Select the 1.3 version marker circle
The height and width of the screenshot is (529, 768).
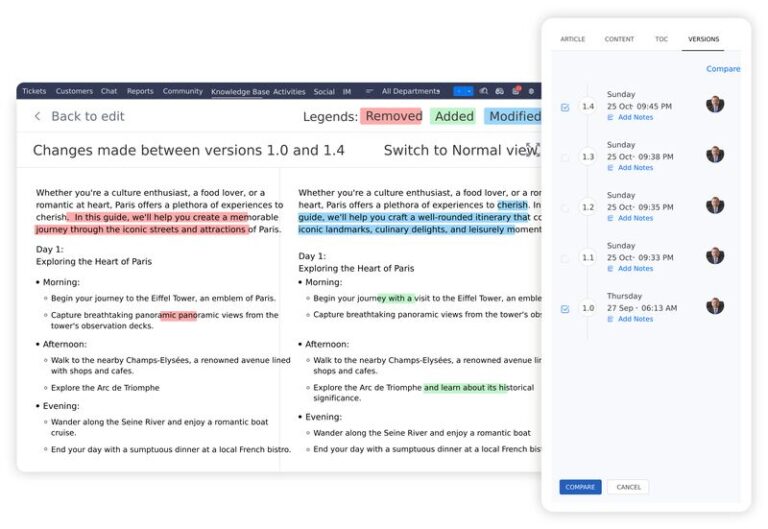pos(588,157)
